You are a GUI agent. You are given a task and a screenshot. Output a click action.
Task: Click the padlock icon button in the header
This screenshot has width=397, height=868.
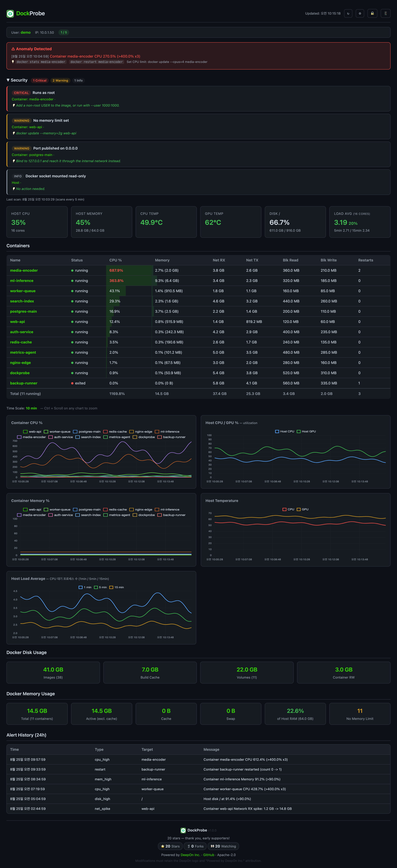[x=372, y=13]
